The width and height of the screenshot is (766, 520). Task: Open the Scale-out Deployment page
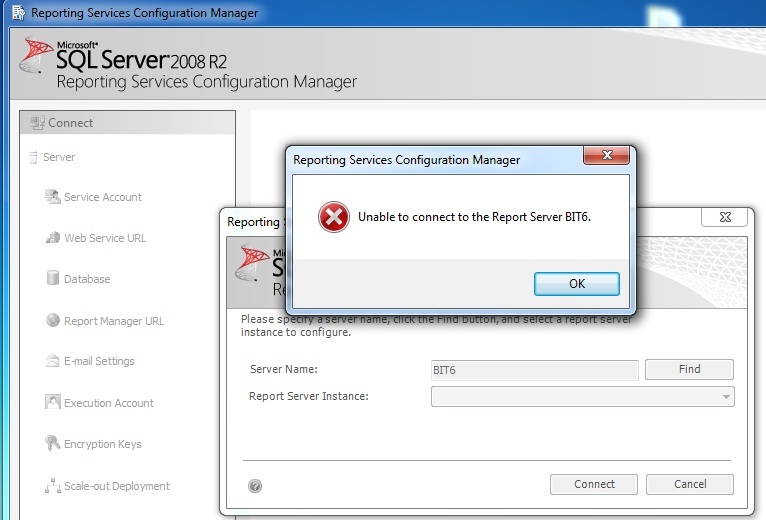click(117, 487)
